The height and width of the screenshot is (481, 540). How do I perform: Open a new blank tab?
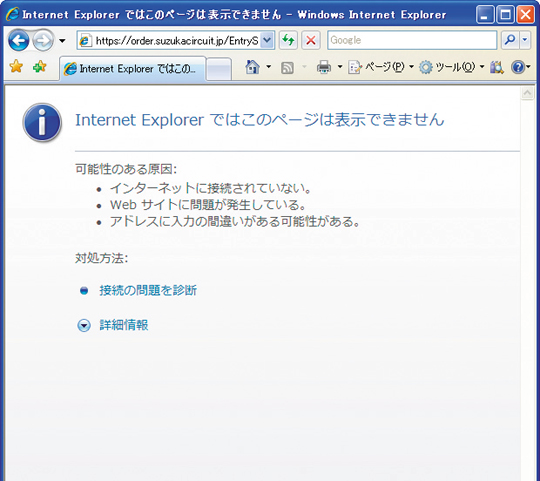coord(219,69)
